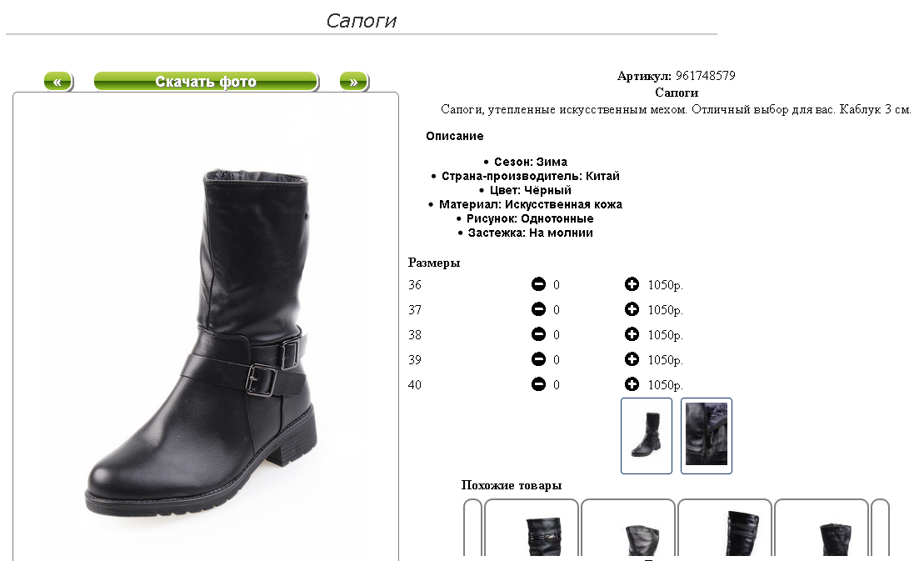Viewport: 924px width, 561px height.
Task: Go to next photo with » button
Action: click(x=354, y=82)
